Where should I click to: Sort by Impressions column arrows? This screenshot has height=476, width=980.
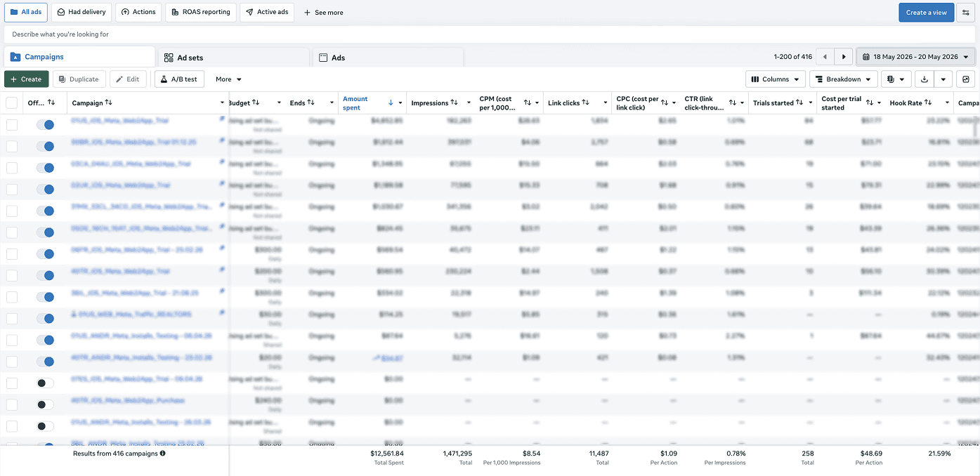(x=454, y=103)
